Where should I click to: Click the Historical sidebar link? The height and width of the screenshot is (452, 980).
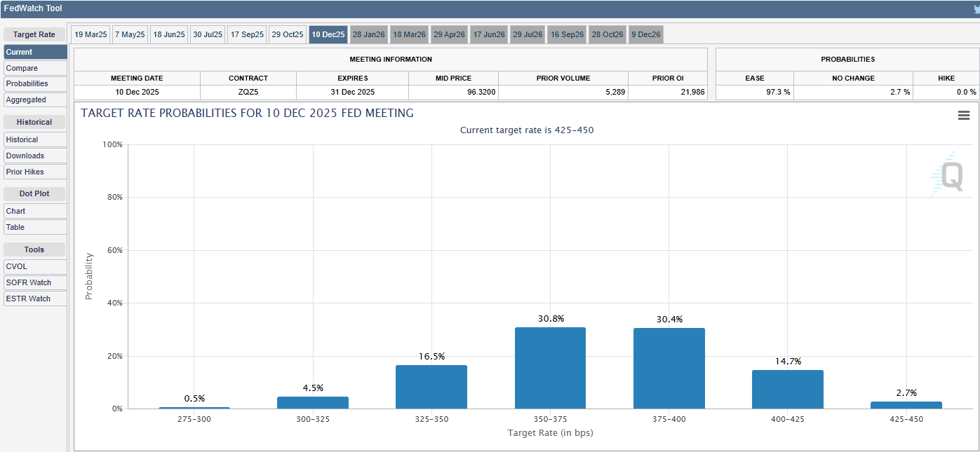click(x=35, y=139)
